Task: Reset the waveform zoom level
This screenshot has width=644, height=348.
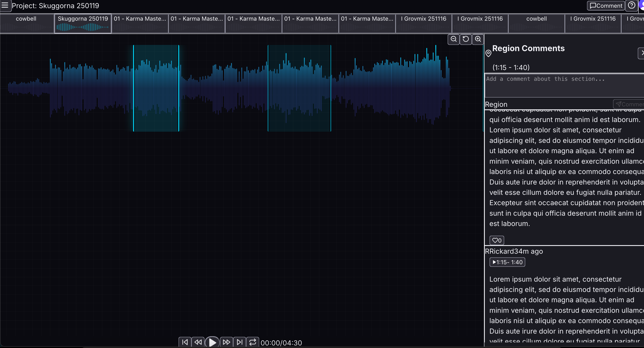Action: [466, 39]
